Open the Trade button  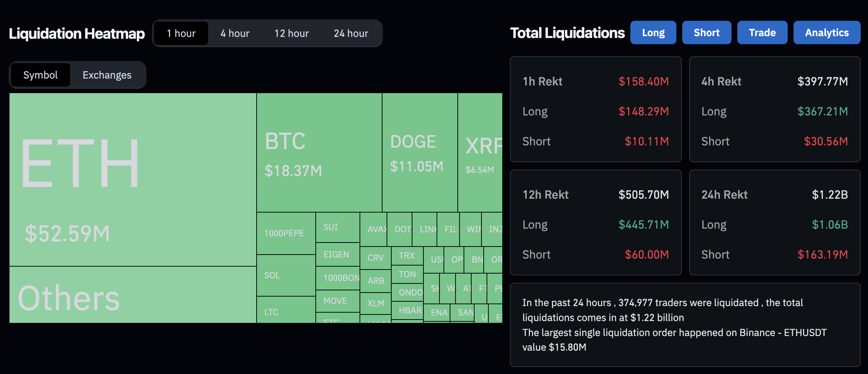pyautogui.click(x=762, y=33)
